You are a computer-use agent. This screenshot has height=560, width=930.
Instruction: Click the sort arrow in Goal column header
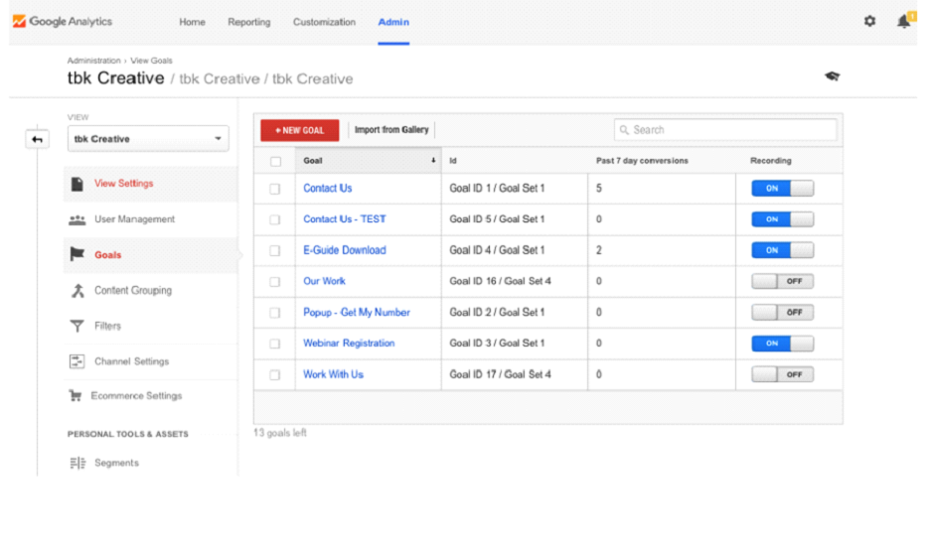(x=433, y=161)
